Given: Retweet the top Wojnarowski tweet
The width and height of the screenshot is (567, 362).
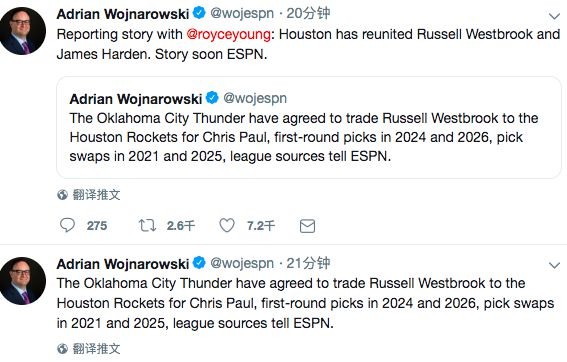Looking at the screenshot, I should (x=147, y=225).
